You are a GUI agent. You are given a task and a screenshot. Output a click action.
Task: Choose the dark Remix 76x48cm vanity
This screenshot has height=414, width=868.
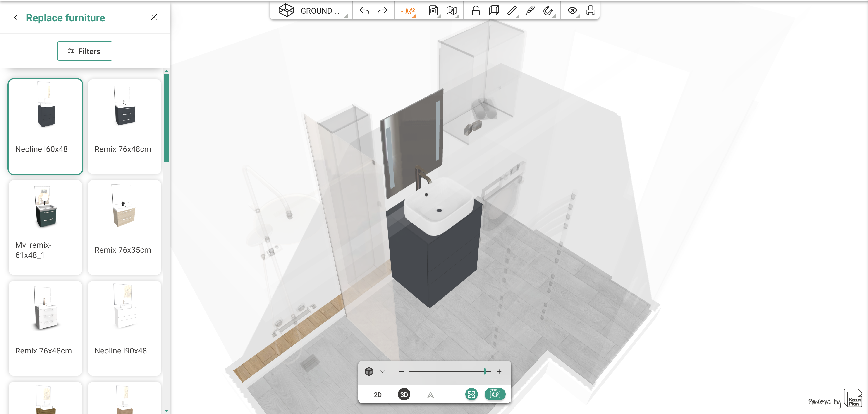tap(124, 126)
